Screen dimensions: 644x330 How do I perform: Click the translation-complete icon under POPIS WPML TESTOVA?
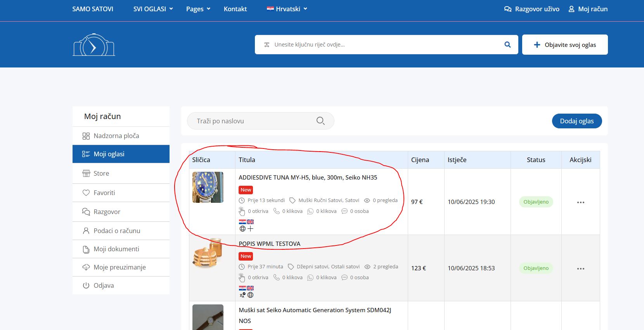coord(242,295)
